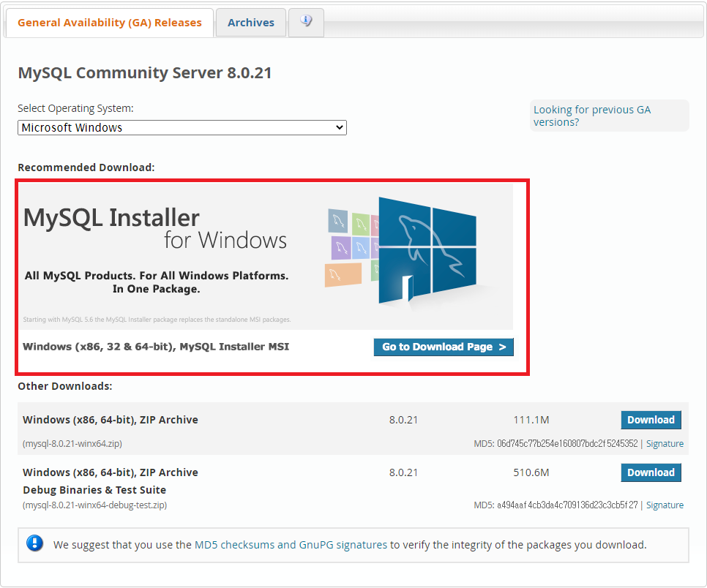Screen dimensions: 707x588
Task: Select version 8.0.21 in first ZIP row
Action: [x=403, y=420]
